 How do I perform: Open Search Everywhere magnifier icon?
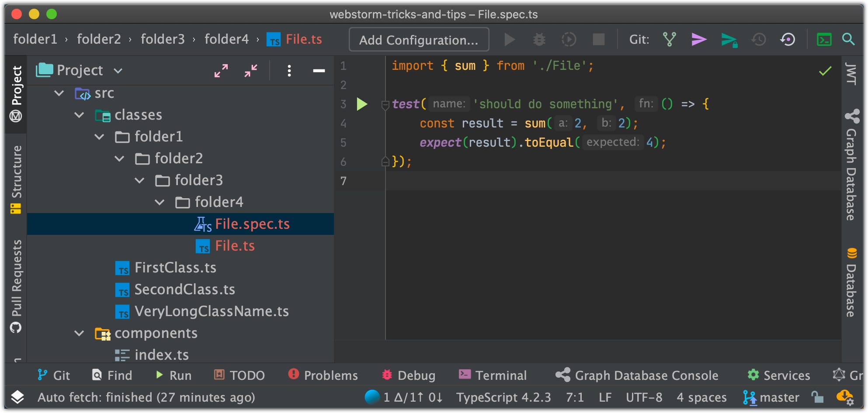tap(848, 39)
